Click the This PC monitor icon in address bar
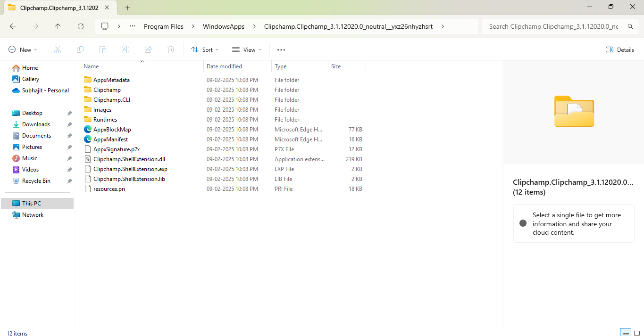Screen dimensions: 644x336 click(105, 26)
